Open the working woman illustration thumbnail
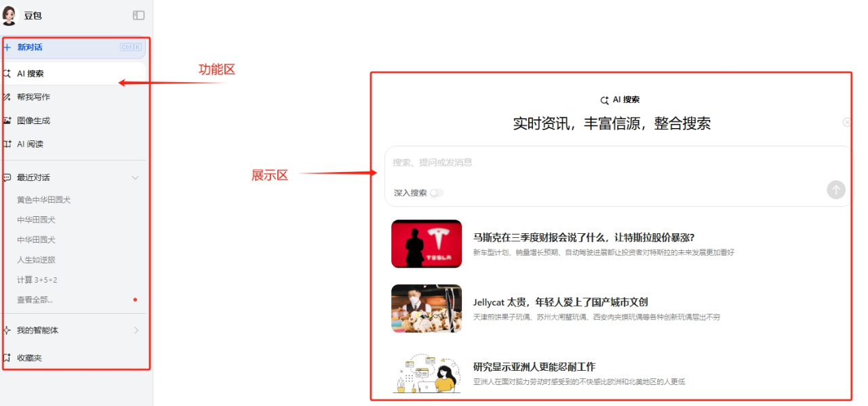The width and height of the screenshot is (868, 406). [x=427, y=373]
